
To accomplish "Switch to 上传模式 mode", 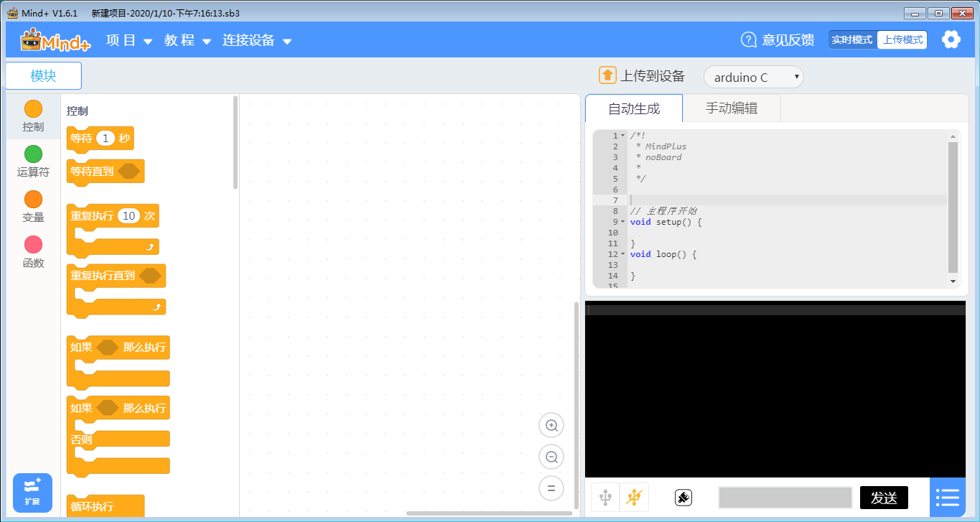I will 902,39.
